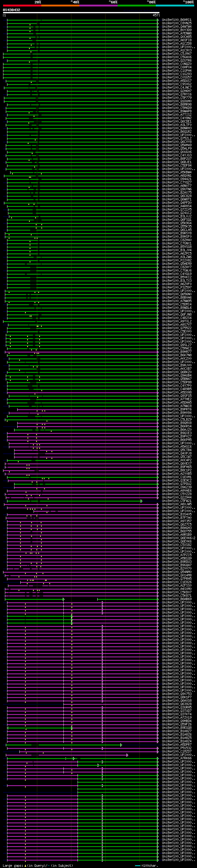This screenshot has width=197, height=868.
Task: Click label UniRef100_B8MR98
Action: point(177,104)
